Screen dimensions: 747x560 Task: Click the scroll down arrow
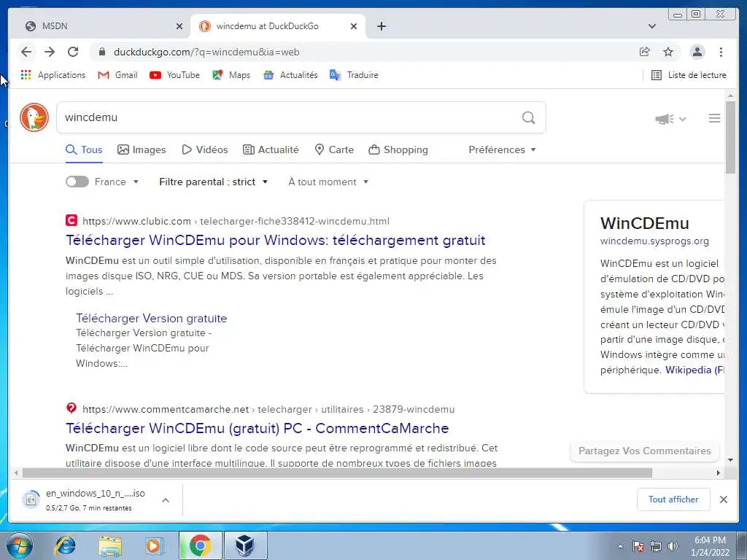730,460
